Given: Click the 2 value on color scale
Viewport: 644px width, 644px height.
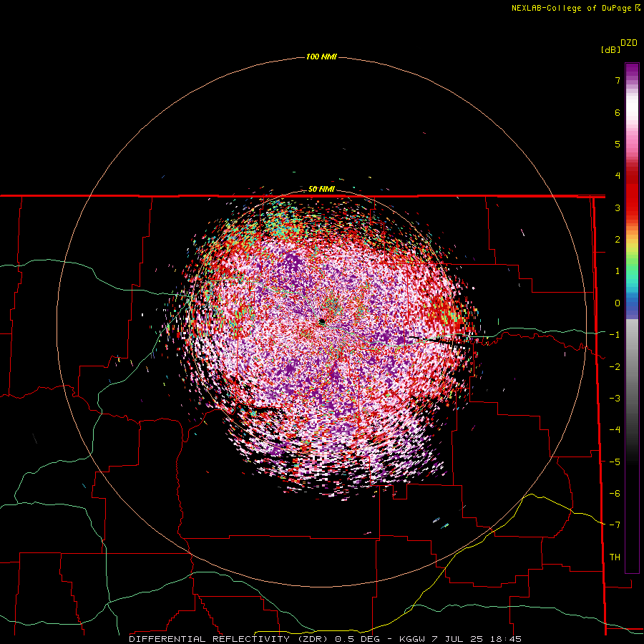Looking at the screenshot, I should tap(618, 240).
